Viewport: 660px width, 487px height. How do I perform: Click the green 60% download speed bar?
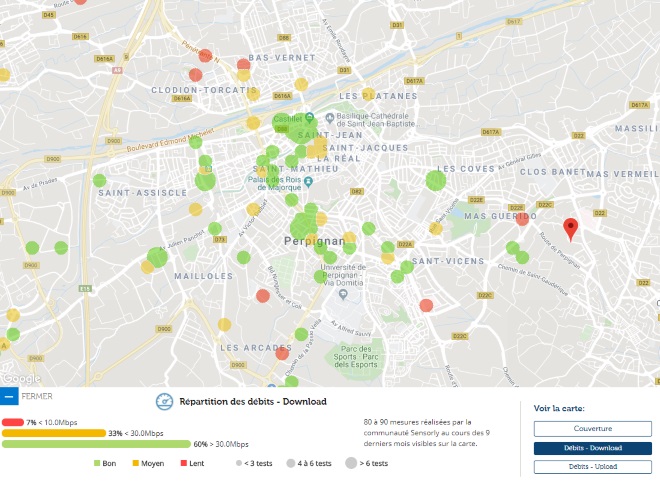coord(96,444)
